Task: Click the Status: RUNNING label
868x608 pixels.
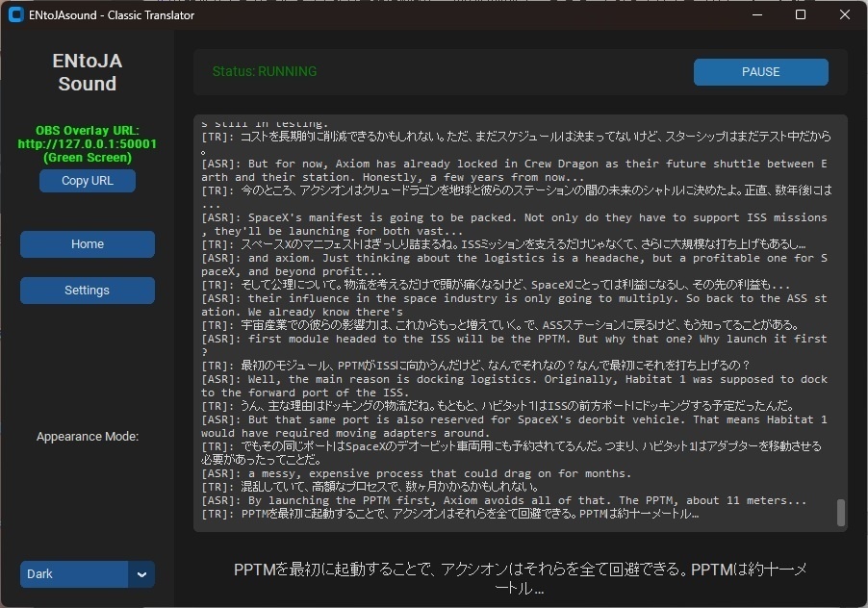Action: (x=265, y=71)
